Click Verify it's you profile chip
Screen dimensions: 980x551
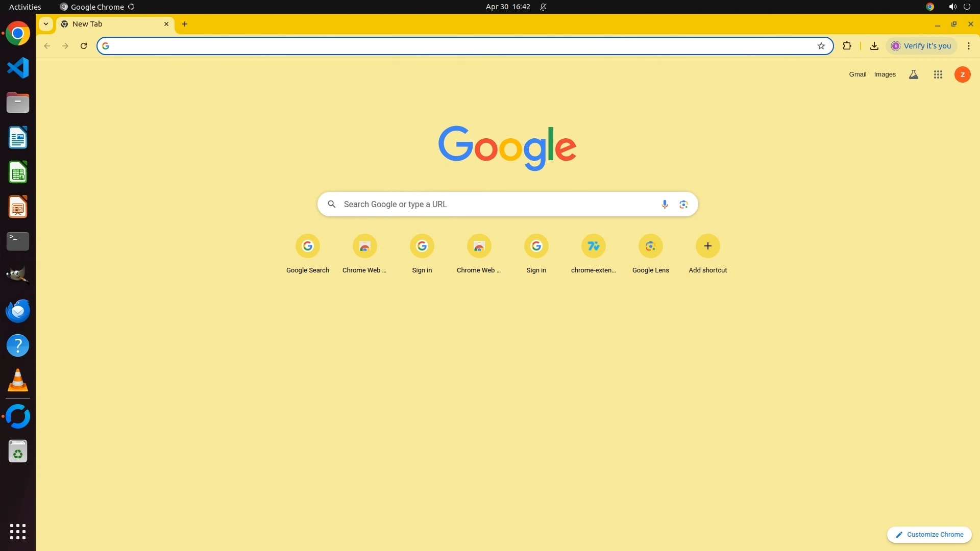[x=921, y=46]
